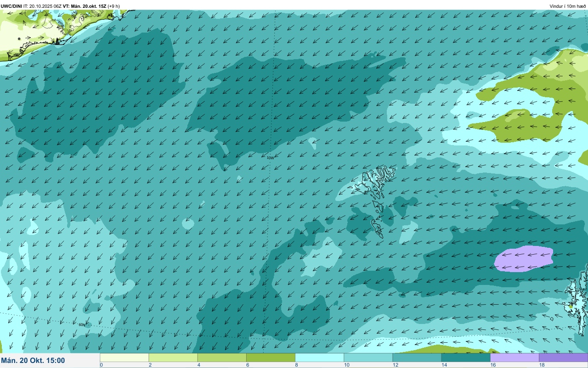Click the "Mán. 20 Okt. 15:00" date label

tap(33, 361)
